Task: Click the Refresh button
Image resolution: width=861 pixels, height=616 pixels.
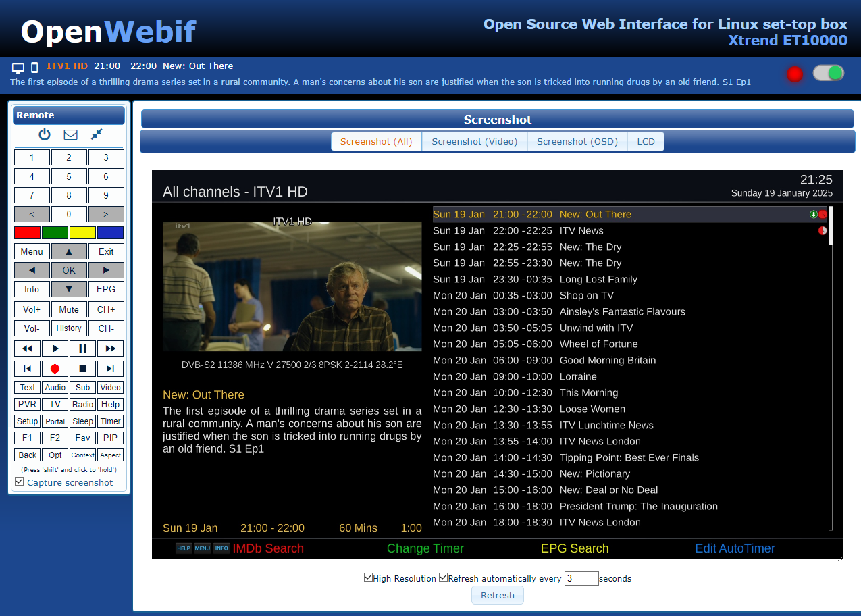Action: click(498, 595)
